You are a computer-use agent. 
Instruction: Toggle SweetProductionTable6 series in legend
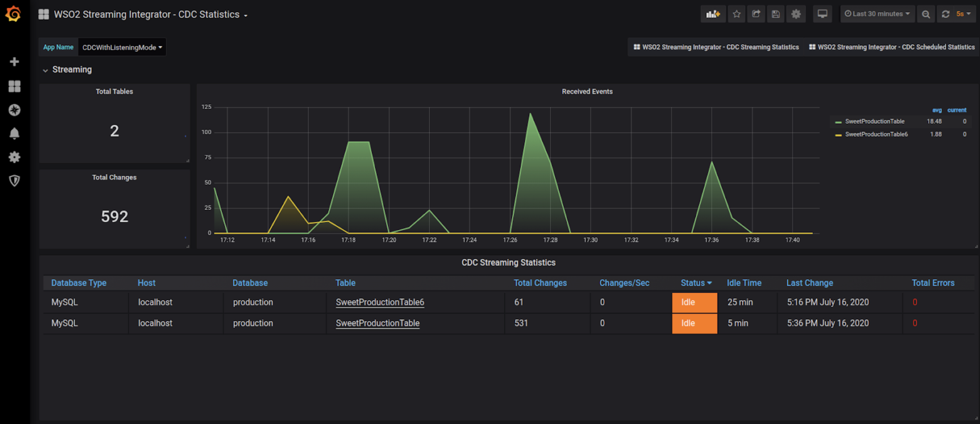click(x=876, y=135)
